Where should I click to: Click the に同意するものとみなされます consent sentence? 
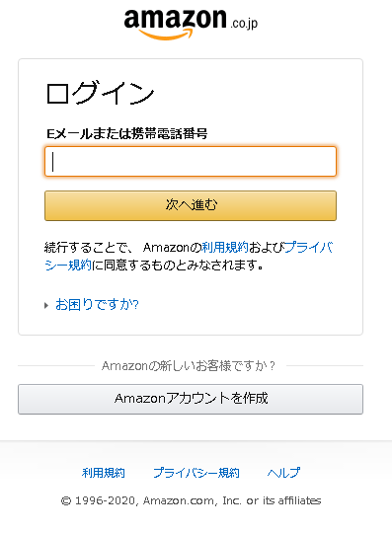[177, 265]
